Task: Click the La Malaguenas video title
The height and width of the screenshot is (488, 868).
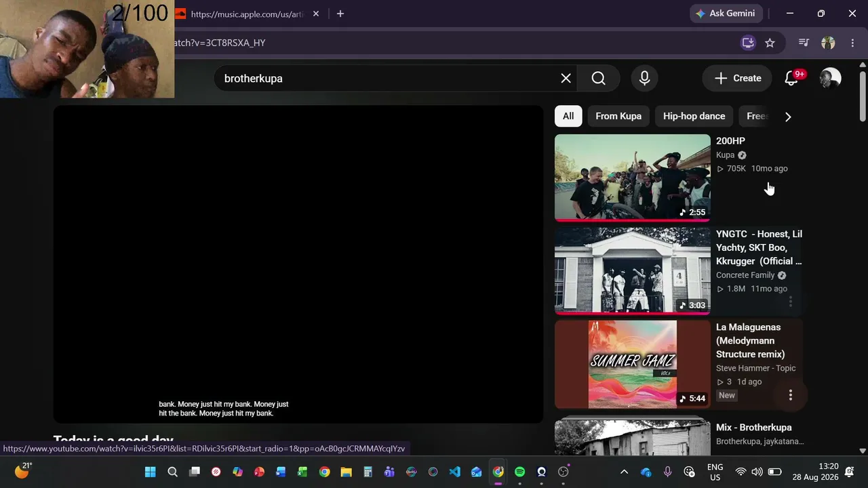Action: [x=750, y=341]
